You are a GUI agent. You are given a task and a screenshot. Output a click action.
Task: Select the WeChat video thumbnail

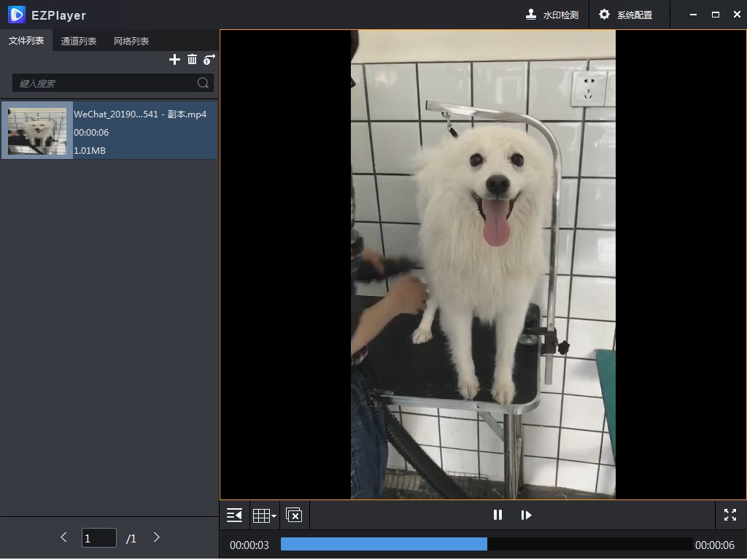tap(37, 131)
